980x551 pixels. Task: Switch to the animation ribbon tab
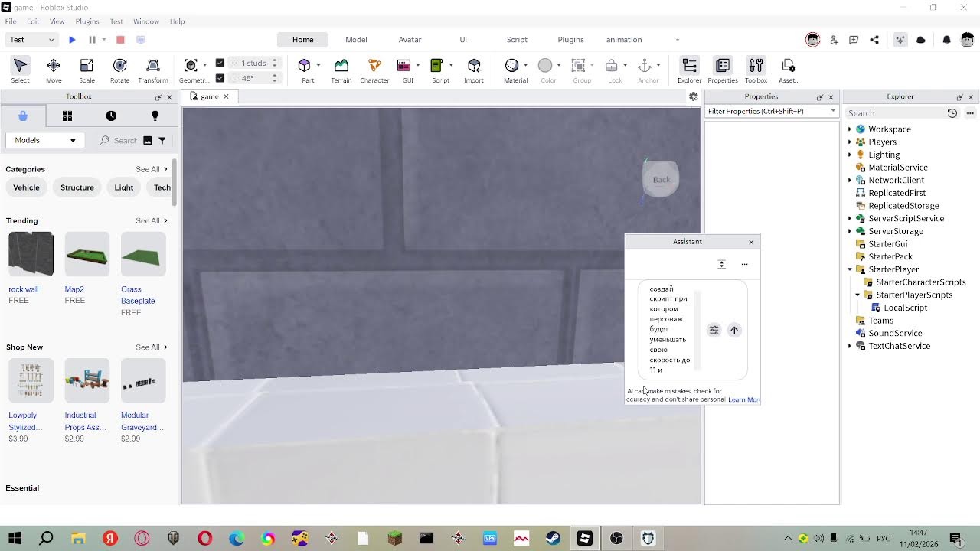(x=624, y=40)
